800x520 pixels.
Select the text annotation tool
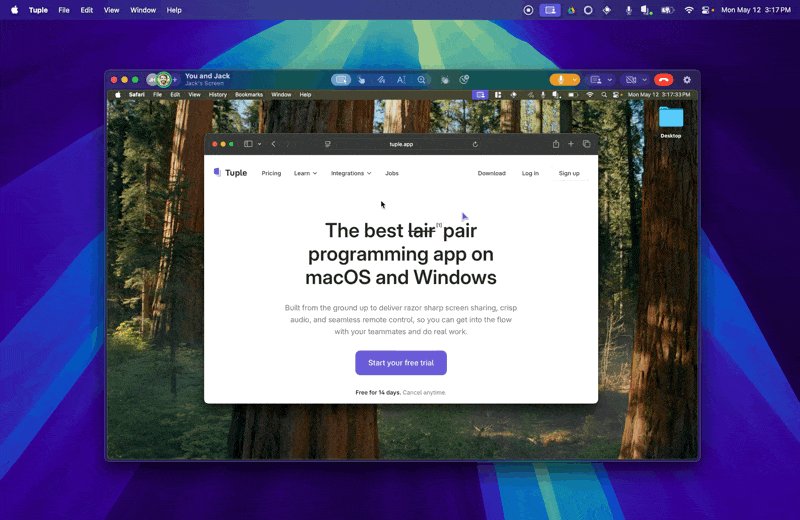401,80
